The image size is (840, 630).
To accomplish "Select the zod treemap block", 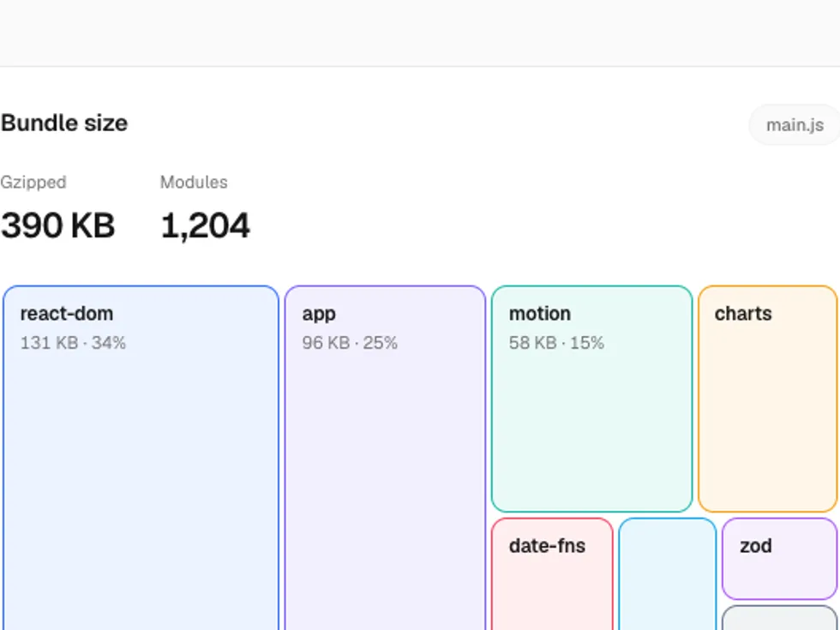I will coord(779,559).
